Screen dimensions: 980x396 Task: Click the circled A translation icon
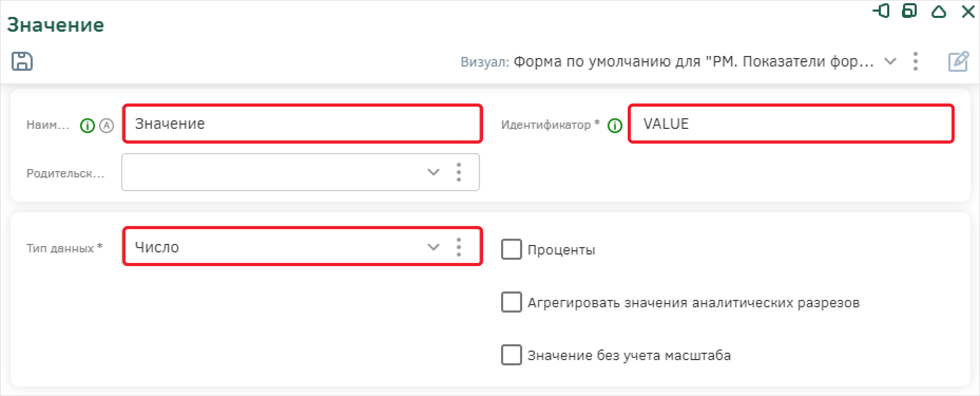coord(107,126)
